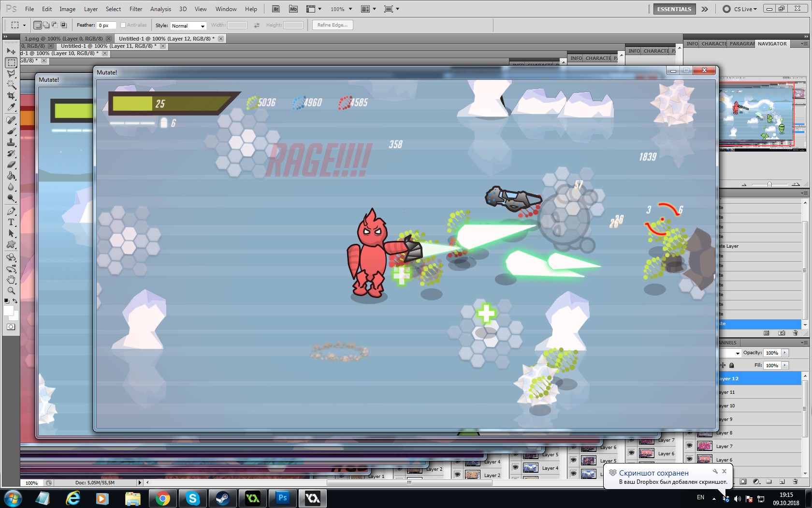Open the Style dropdown set to Normal
Image resolution: width=812 pixels, height=508 pixels.
[x=188, y=26]
